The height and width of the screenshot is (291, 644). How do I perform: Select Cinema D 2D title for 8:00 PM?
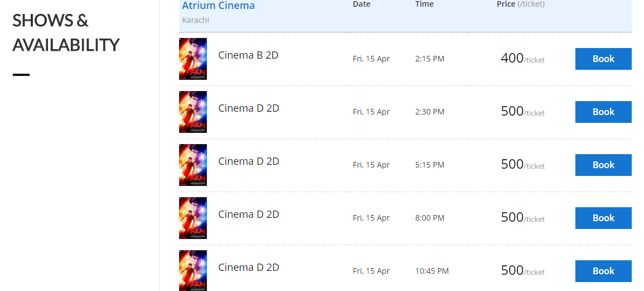pyautogui.click(x=248, y=214)
